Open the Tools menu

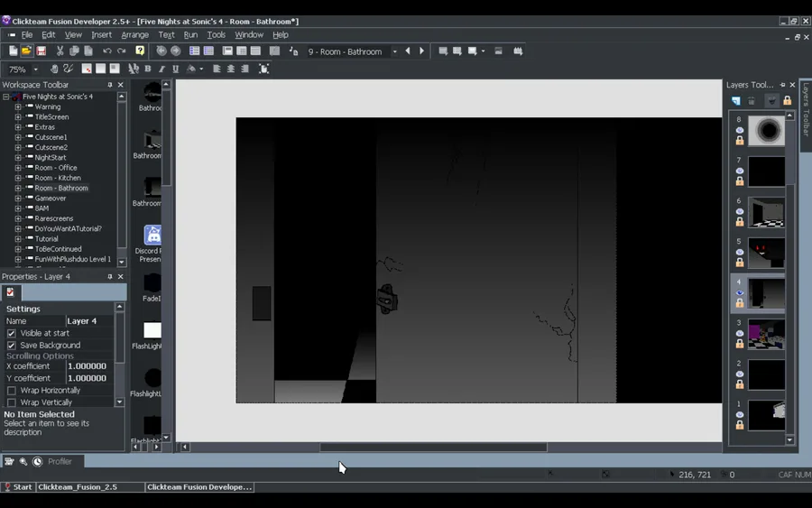click(x=216, y=34)
